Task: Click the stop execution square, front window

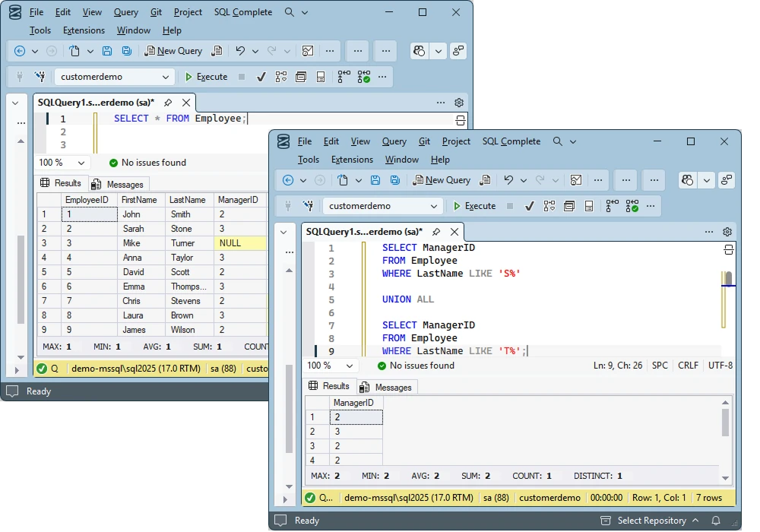Action: click(x=510, y=206)
